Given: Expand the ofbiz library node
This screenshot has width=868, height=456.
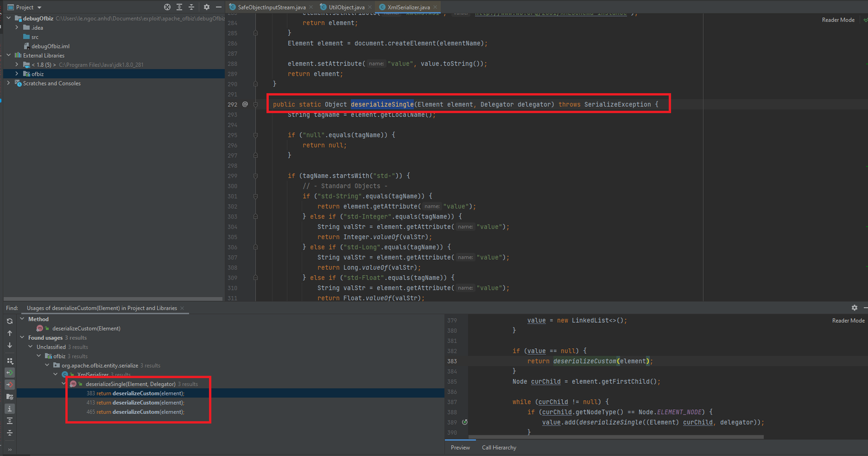Looking at the screenshot, I should [17, 74].
